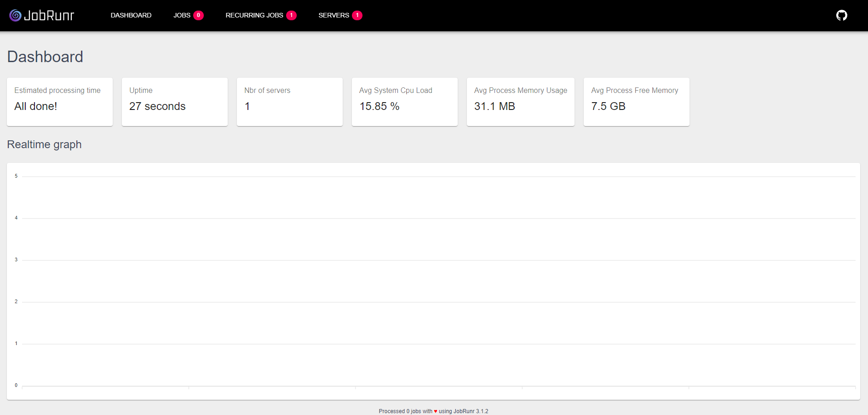
Task: Click the Avg Process Free Memory card
Action: 636,102
